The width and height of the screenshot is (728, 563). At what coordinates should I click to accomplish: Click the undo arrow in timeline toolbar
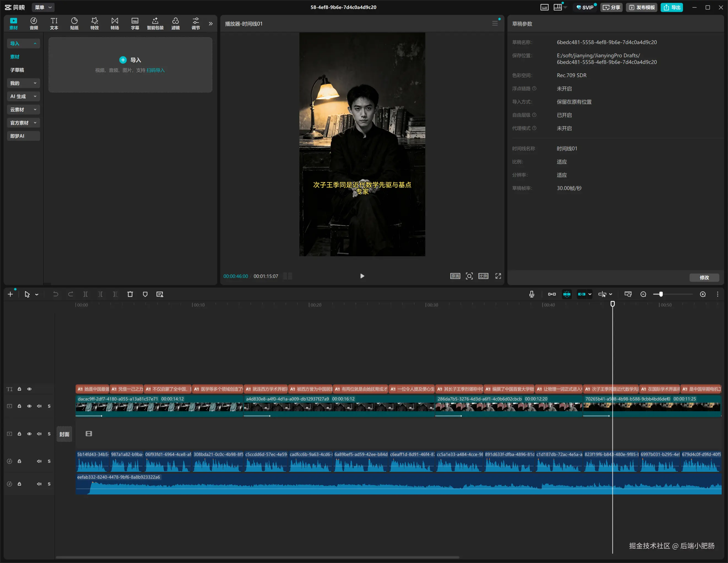(56, 294)
